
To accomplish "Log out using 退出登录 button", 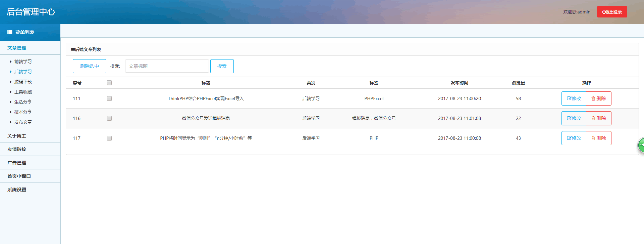I will [x=612, y=12].
